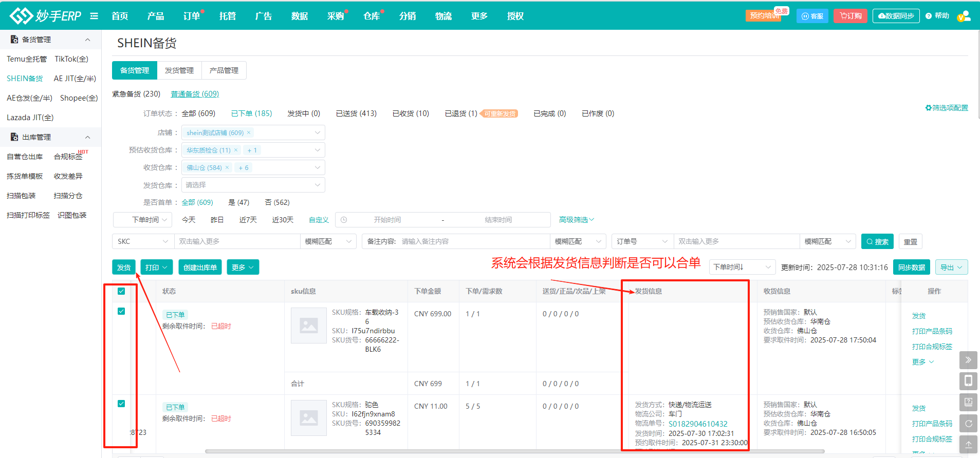Open the 预估收货仓库 dropdown
The image size is (980, 458).
coord(253,150)
